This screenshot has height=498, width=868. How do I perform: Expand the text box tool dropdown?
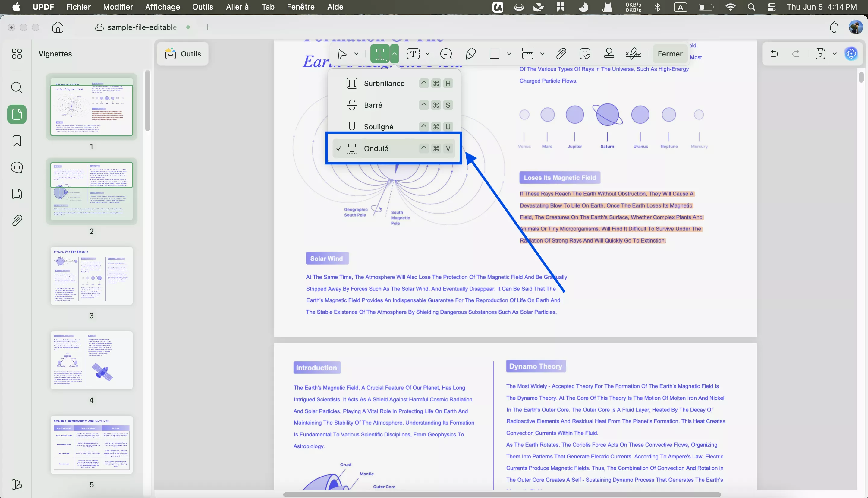[x=427, y=54]
